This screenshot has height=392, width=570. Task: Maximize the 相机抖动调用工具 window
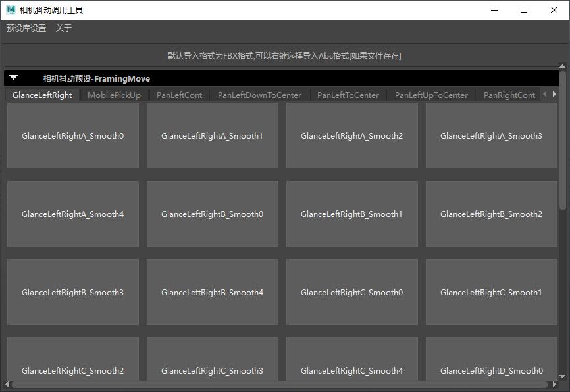pyautogui.click(x=524, y=10)
